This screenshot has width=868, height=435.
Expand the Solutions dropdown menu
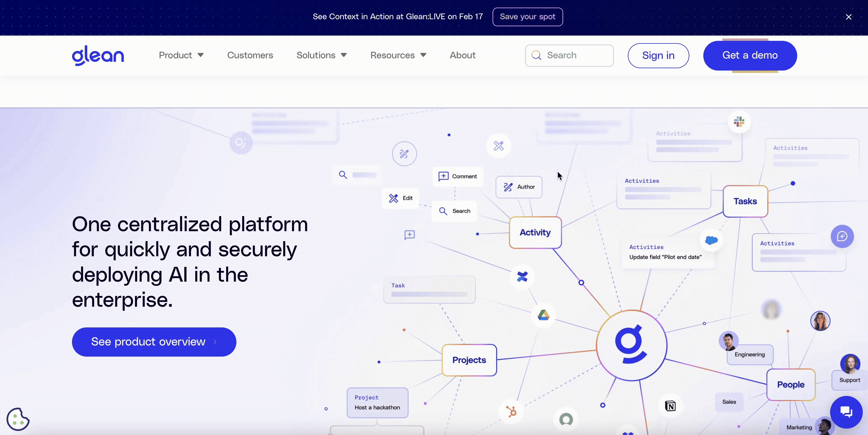[321, 55]
